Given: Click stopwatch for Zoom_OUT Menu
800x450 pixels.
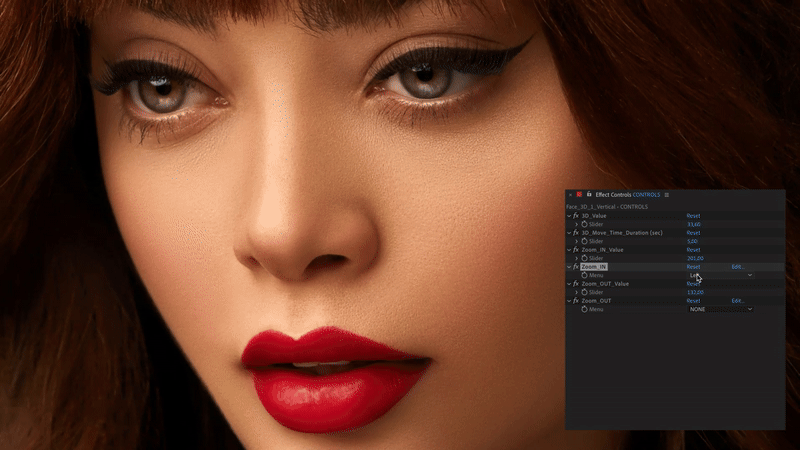Looking at the screenshot, I should (584, 309).
